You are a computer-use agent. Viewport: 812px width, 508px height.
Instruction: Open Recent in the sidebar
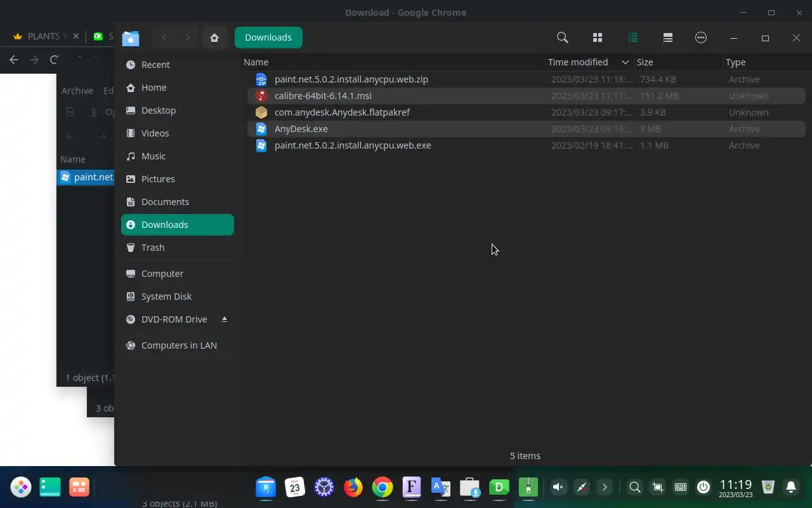click(x=177, y=65)
